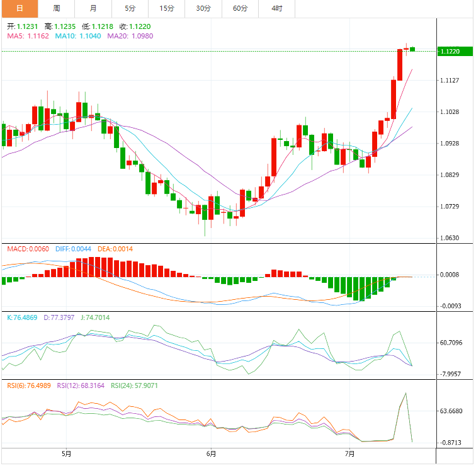Click the MA20 indicator label
This screenshot has width=476, height=468.
coord(130,37)
